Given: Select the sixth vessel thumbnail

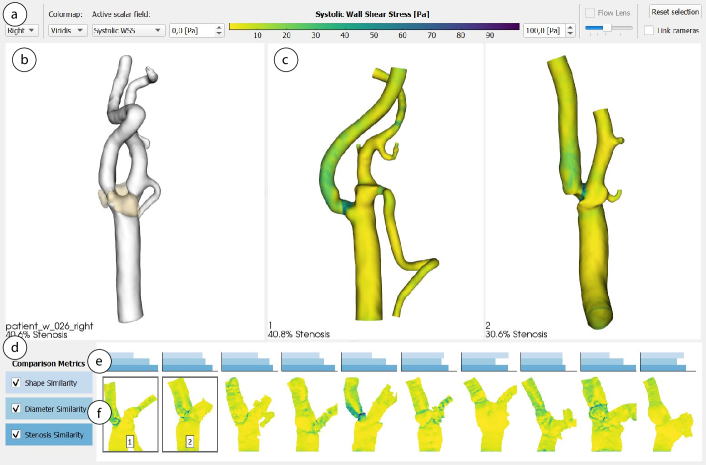Looking at the screenshot, I should (429, 414).
